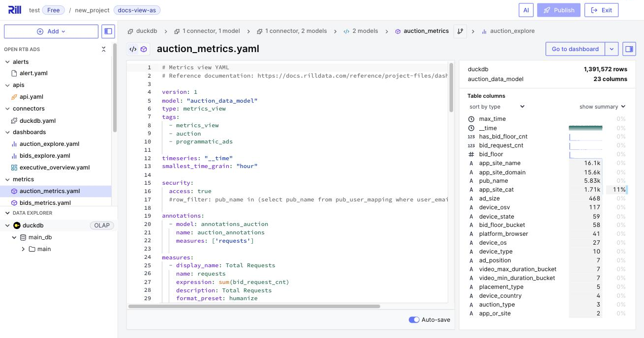Viewport: 644px width, 338px height.
Task: Click the file tree vertical scrollbar
Action: tap(115, 87)
